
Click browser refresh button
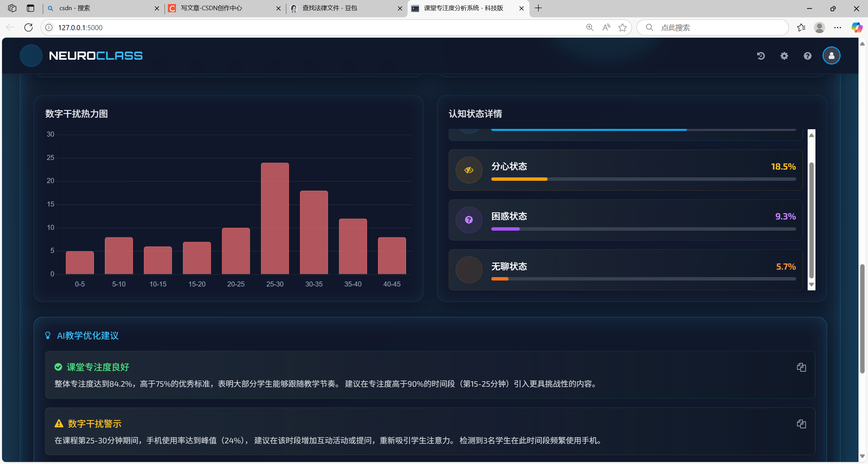pyautogui.click(x=28, y=27)
